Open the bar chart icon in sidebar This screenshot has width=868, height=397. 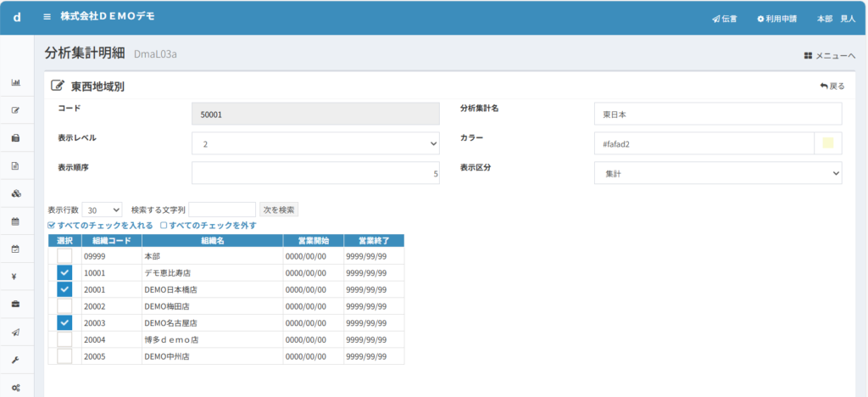coord(15,82)
